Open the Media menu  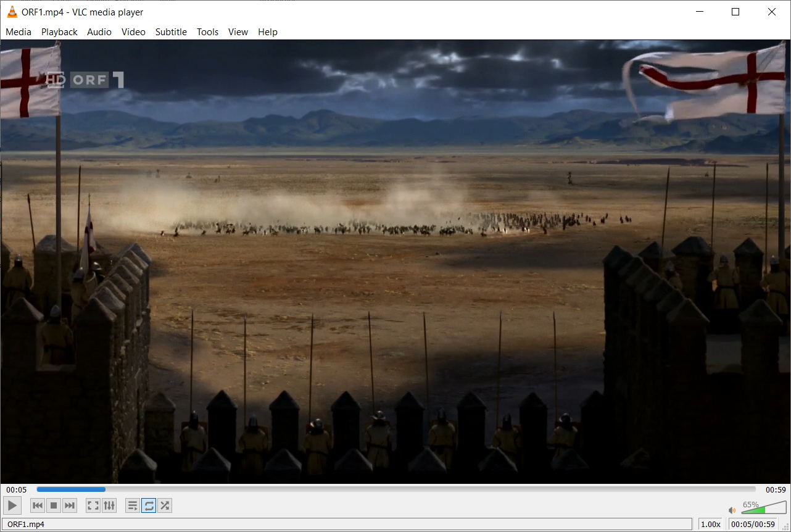(x=19, y=32)
